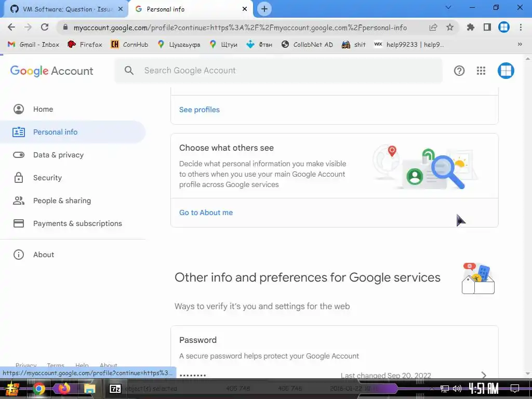The image size is (532, 399).
Task: Open File Explorer from the taskbar
Action: coord(89,389)
